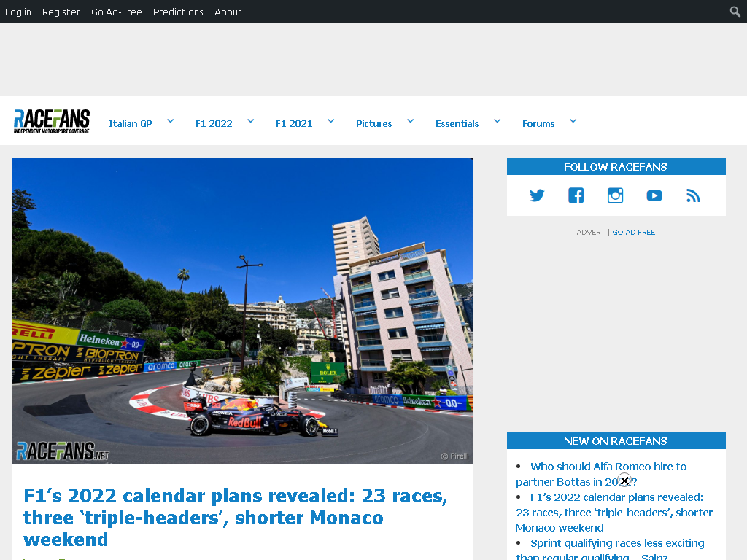Open the Forums menu item
Image resolution: width=747 pixels, height=560 pixels.
538,123
